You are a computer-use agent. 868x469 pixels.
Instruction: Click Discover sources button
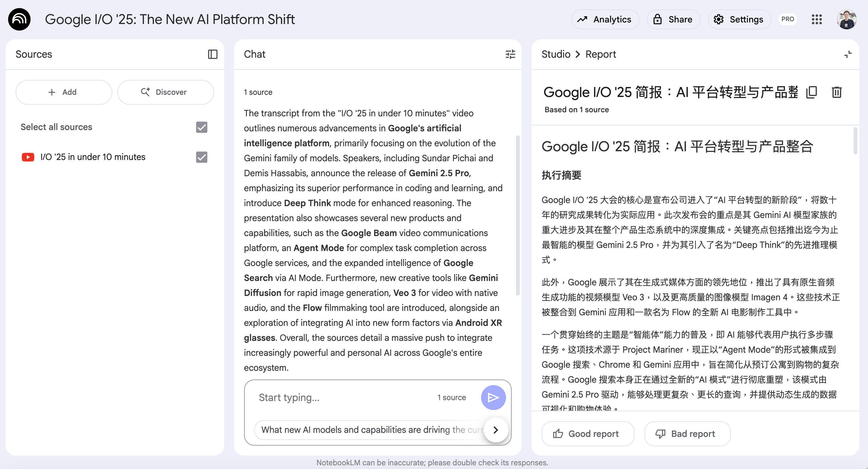(x=165, y=92)
